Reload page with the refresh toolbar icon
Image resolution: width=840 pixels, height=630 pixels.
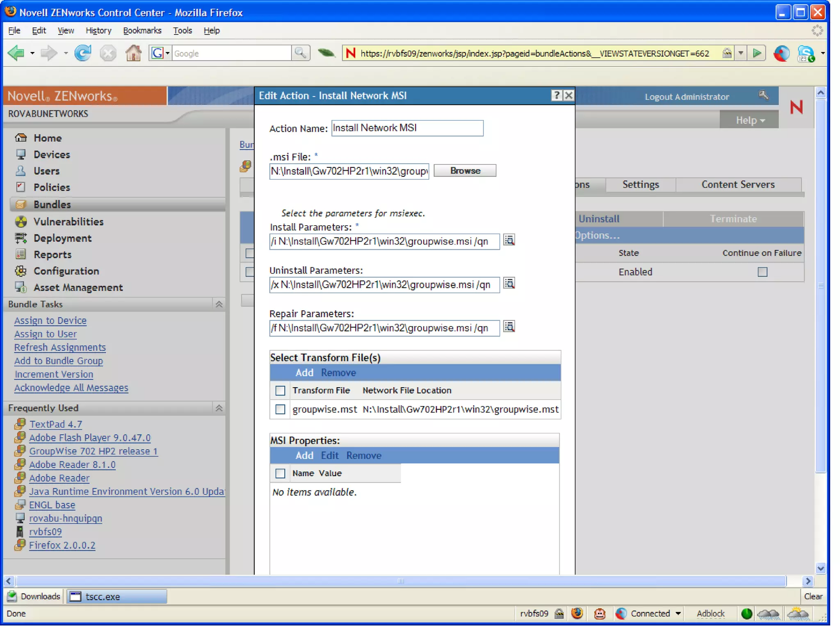(x=83, y=53)
